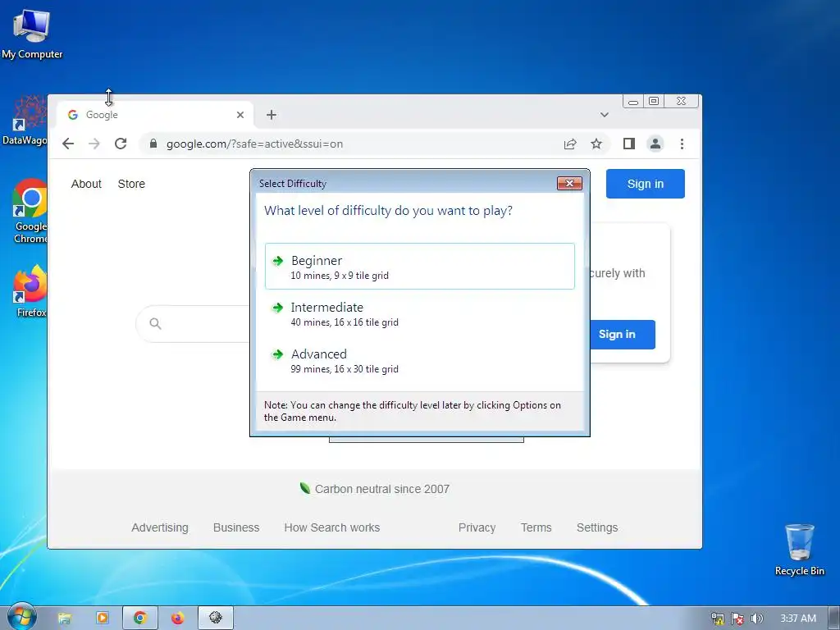840x630 pixels.
Task: Select Beginner difficulty option
Action: click(x=419, y=267)
